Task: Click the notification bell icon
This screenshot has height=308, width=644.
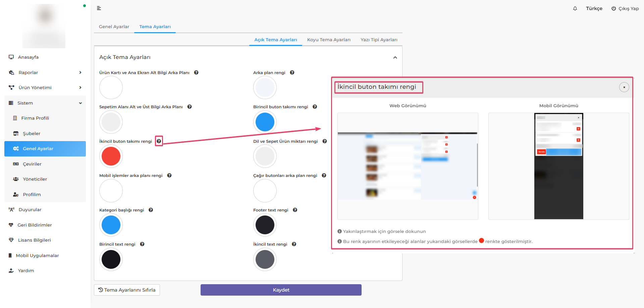Action: point(575,9)
